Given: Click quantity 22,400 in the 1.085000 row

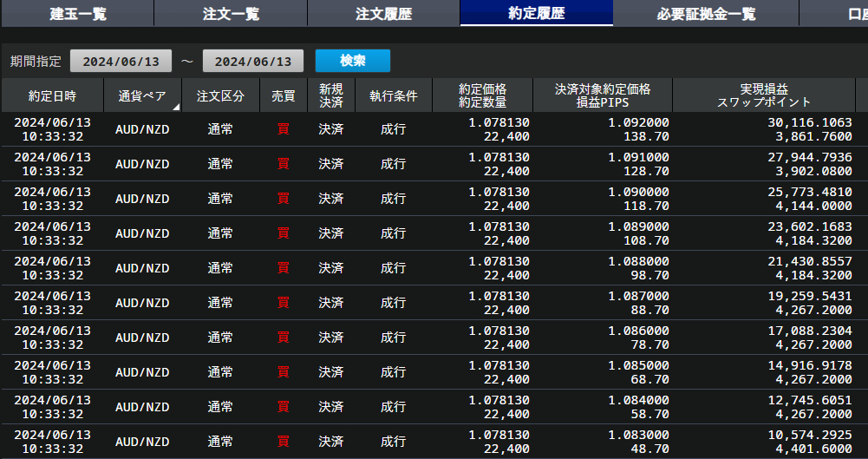Looking at the screenshot, I should (506, 379).
